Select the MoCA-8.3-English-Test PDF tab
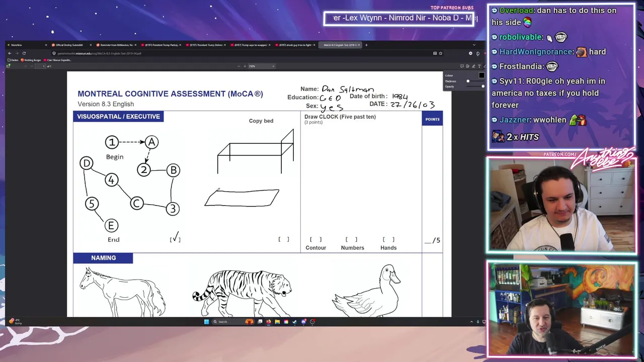The image size is (644, 362). pos(340,45)
